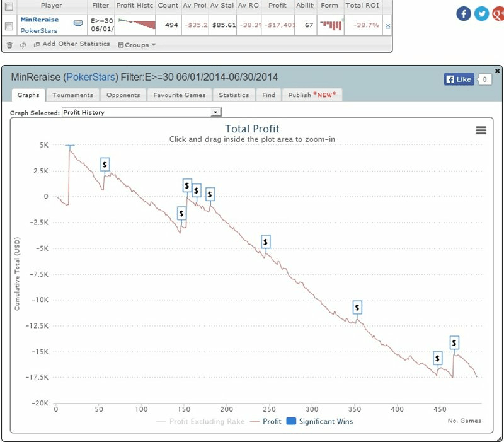The width and height of the screenshot is (504, 442).
Task: Click the trash icon below the player table
Action: coord(9,45)
